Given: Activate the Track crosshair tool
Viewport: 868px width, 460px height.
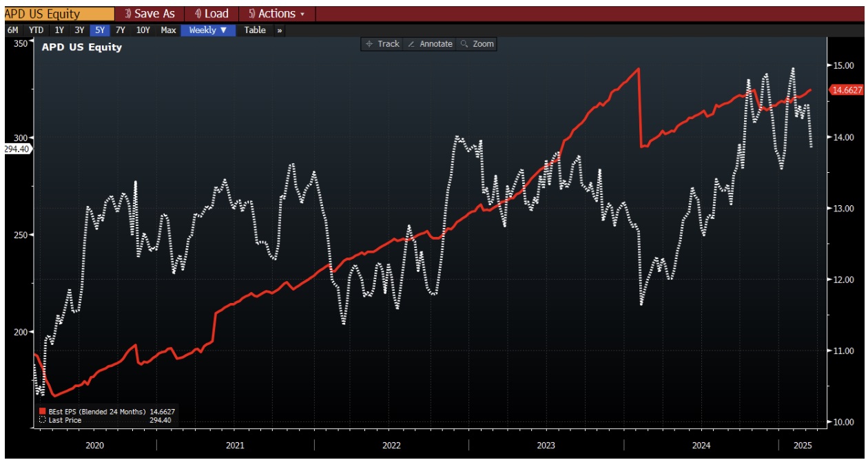Looking at the screenshot, I should [x=384, y=43].
